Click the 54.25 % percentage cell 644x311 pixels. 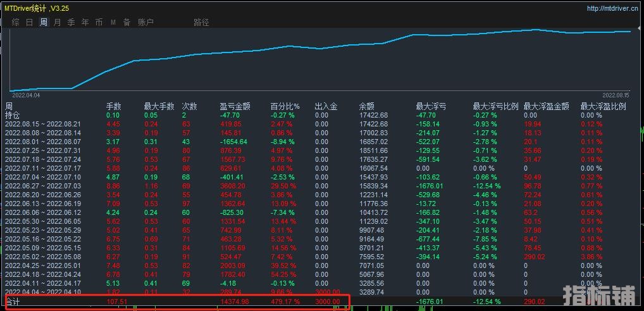click(283, 274)
